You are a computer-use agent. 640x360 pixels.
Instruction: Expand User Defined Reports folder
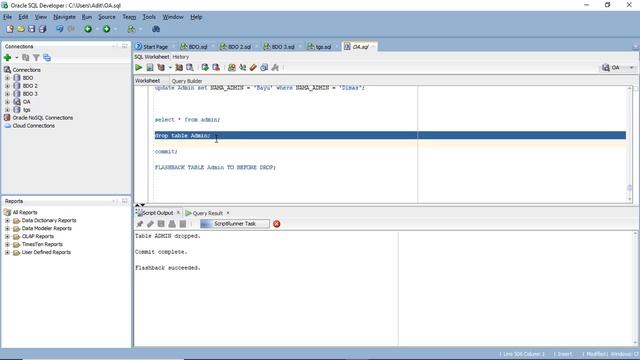[7, 252]
